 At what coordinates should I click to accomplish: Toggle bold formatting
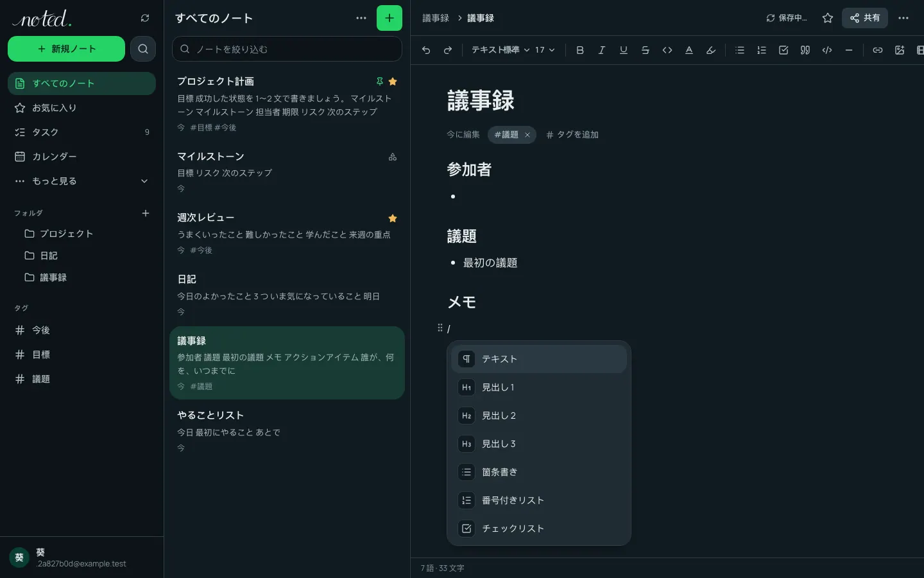[580, 50]
